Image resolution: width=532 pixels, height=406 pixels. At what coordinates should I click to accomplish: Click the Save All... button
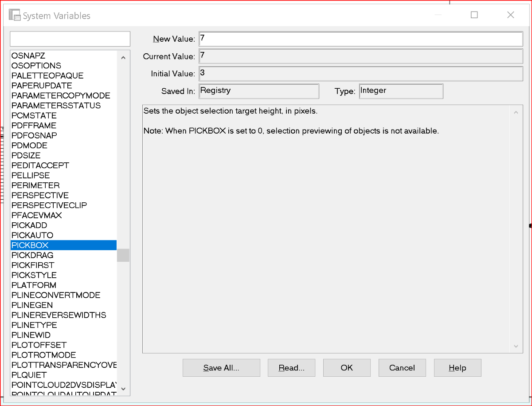pos(221,368)
